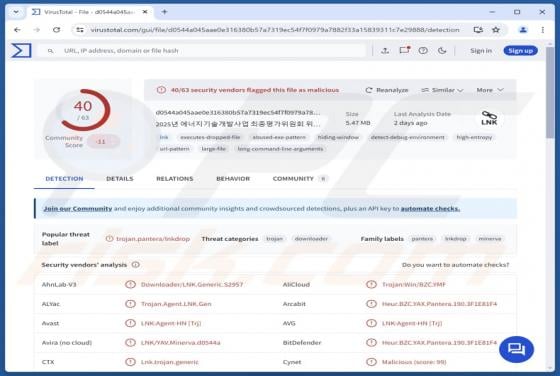Switch to the DETAILS tab
Viewport: 560px width, 376px height.
pyautogui.click(x=120, y=179)
